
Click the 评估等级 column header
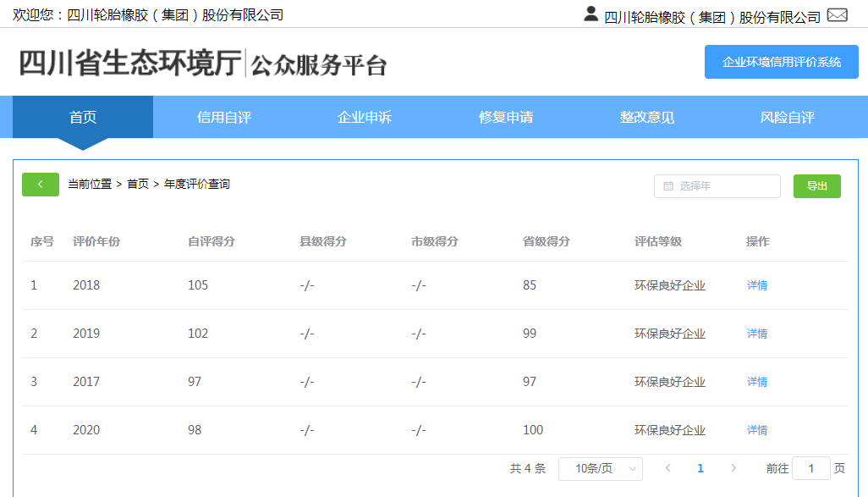point(658,241)
